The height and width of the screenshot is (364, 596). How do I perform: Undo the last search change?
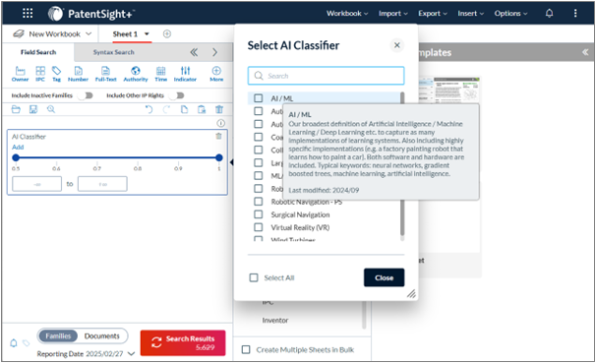point(149,109)
